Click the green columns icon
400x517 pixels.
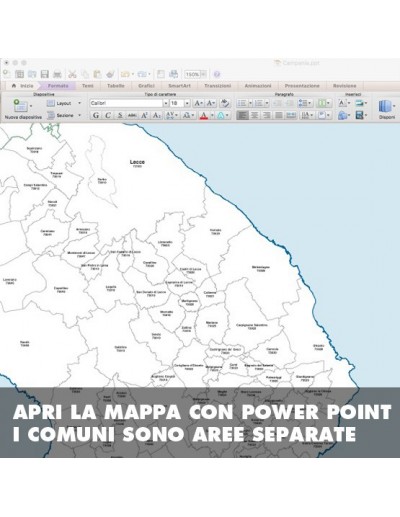(321, 103)
